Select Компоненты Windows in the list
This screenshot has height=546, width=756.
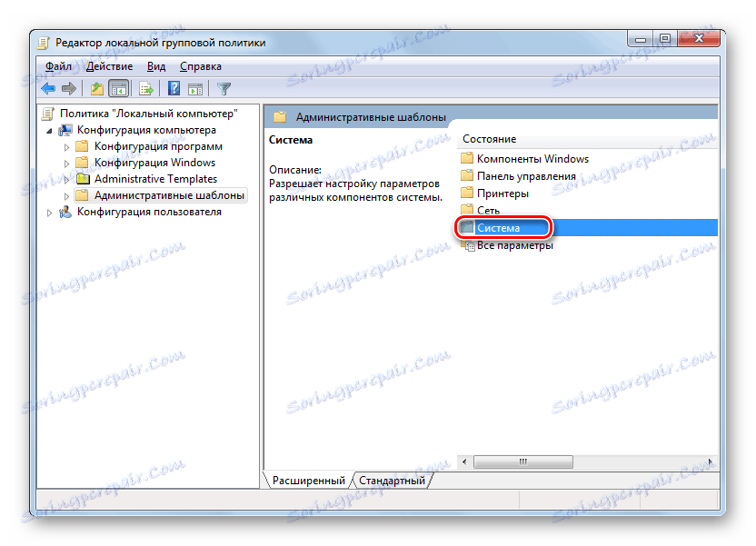pos(532,159)
